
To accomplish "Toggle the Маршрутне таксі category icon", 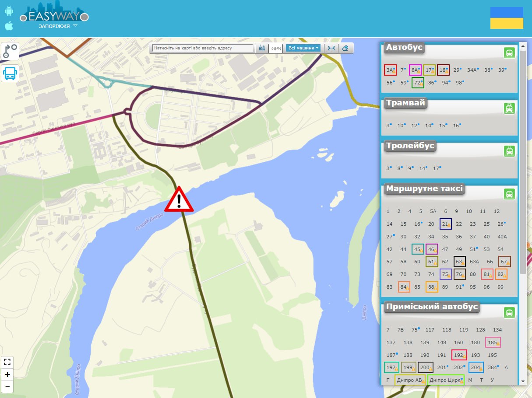I will click(x=509, y=194).
